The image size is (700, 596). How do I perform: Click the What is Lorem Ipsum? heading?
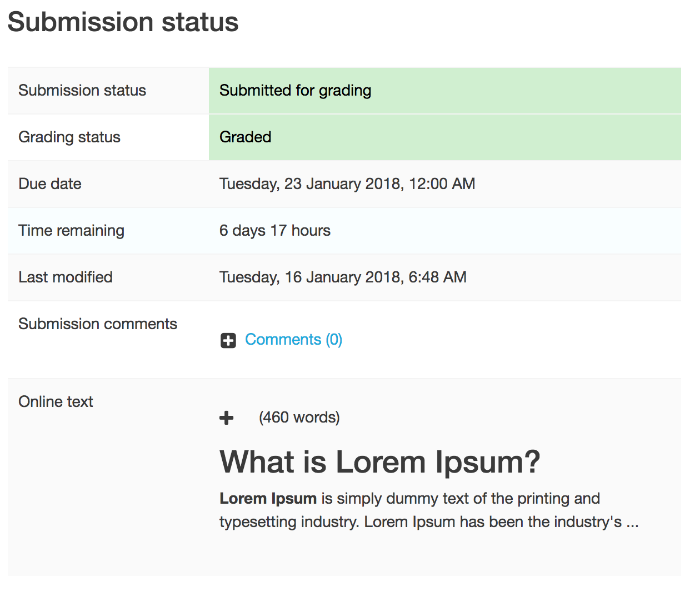(380, 462)
